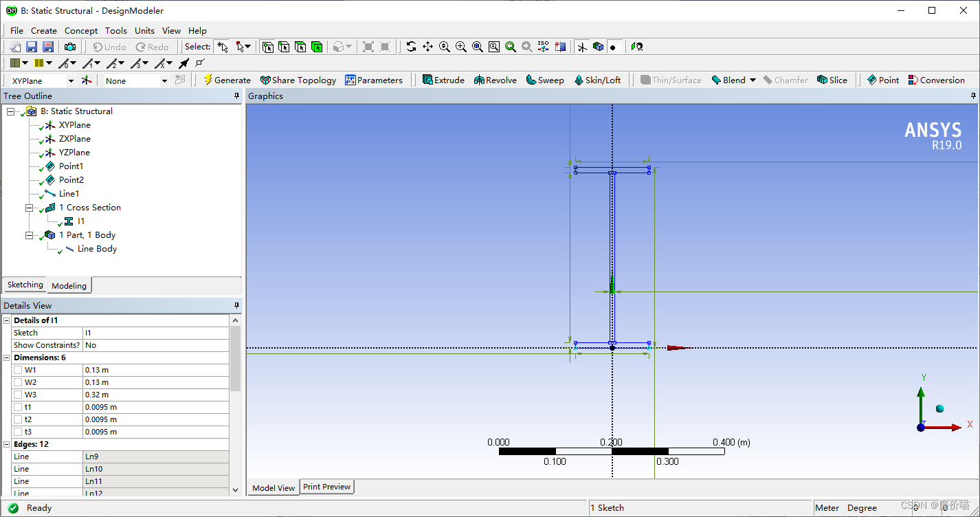Click the Sweep tool

545,80
